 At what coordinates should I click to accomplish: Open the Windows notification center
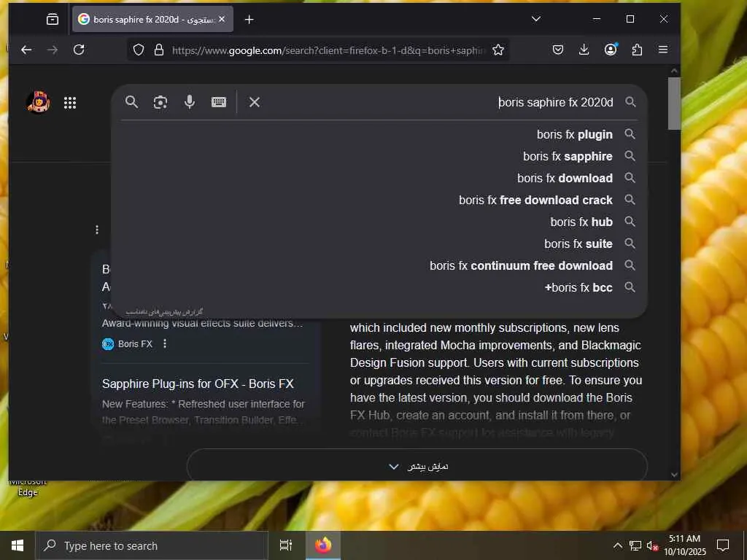click(x=723, y=545)
